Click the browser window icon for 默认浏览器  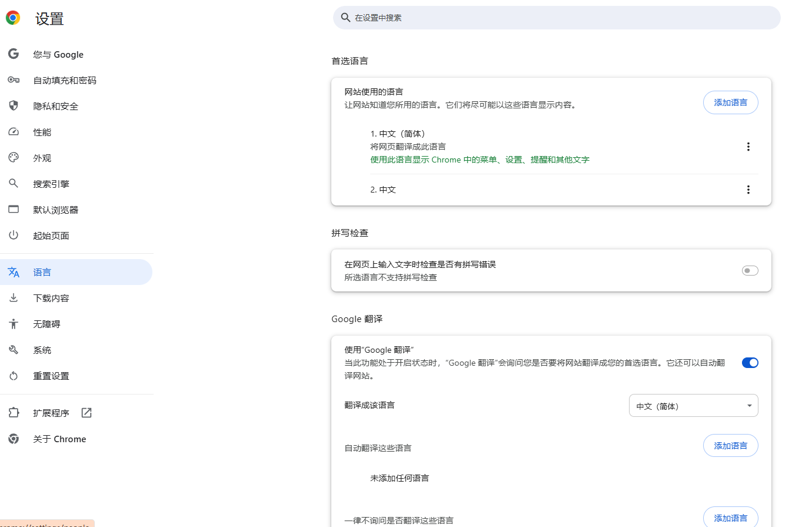pyautogui.click(x=14, y=209)
